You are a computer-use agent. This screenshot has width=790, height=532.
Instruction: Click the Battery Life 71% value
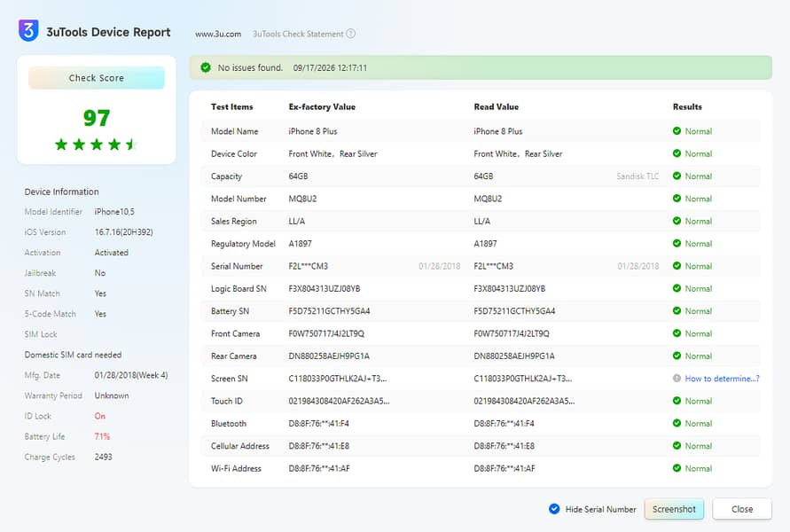[102, 436]
